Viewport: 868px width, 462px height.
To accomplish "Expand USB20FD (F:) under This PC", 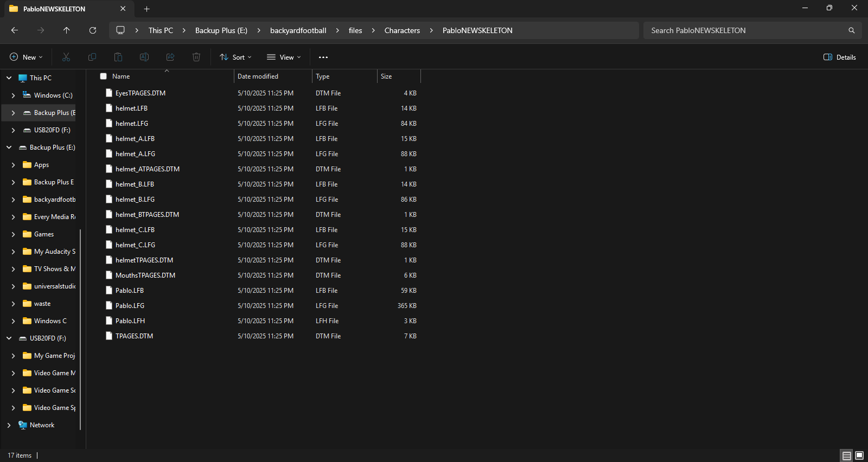I will click(x=13, y=130).
